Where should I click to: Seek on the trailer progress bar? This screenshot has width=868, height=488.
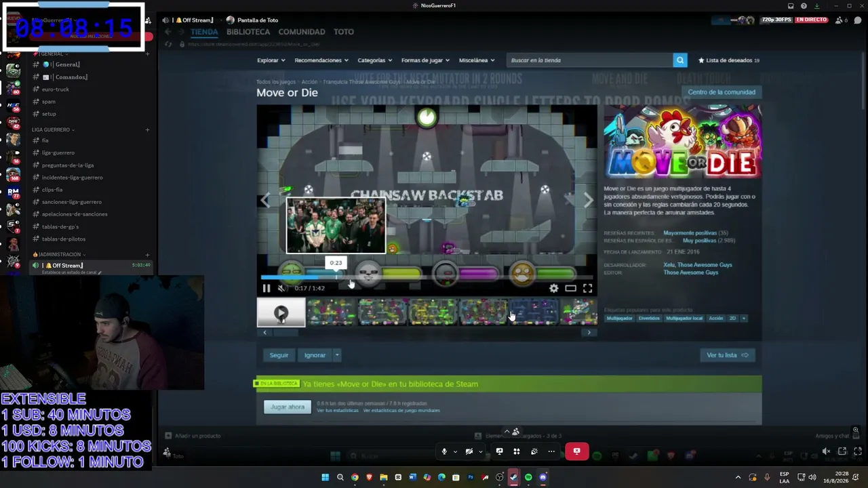[427, 277]
